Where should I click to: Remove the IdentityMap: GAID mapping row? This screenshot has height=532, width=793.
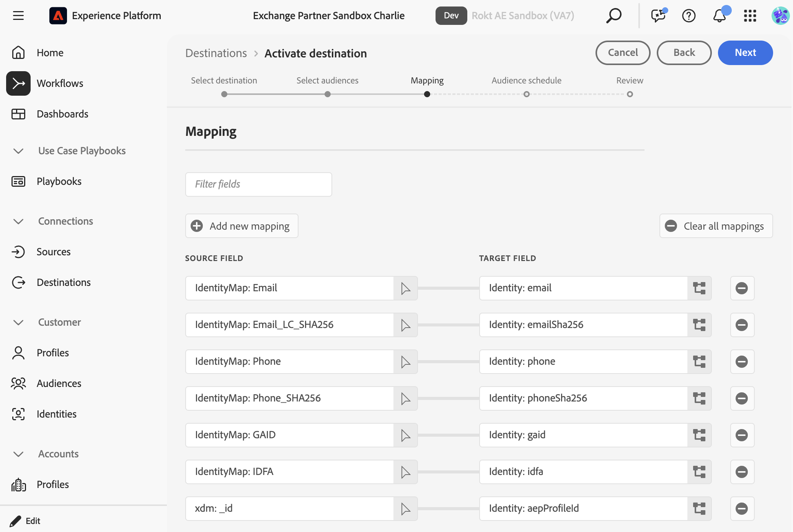(x=742, y=435)
